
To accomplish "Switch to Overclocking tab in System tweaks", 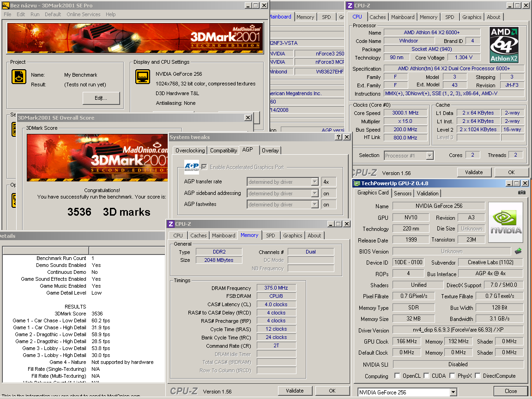I will coord(190,150).
